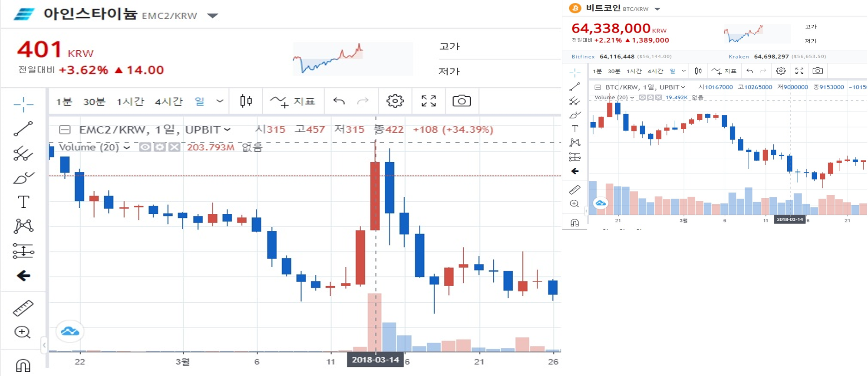The width and height of the screenshot is (868, 376).
Task: Open chart settings gear in EMC2 toolbar
Action: [395, 101]
